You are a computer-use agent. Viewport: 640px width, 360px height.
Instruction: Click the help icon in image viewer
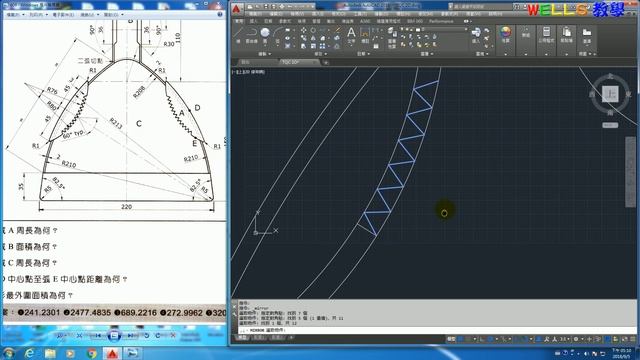click(x=220, y=14)
